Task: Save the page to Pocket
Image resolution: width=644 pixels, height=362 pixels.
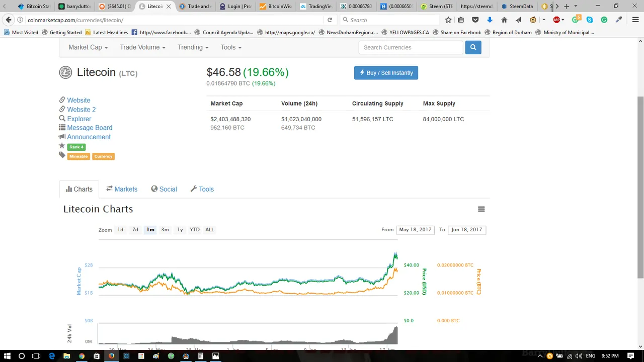Action: pos(475,20)
